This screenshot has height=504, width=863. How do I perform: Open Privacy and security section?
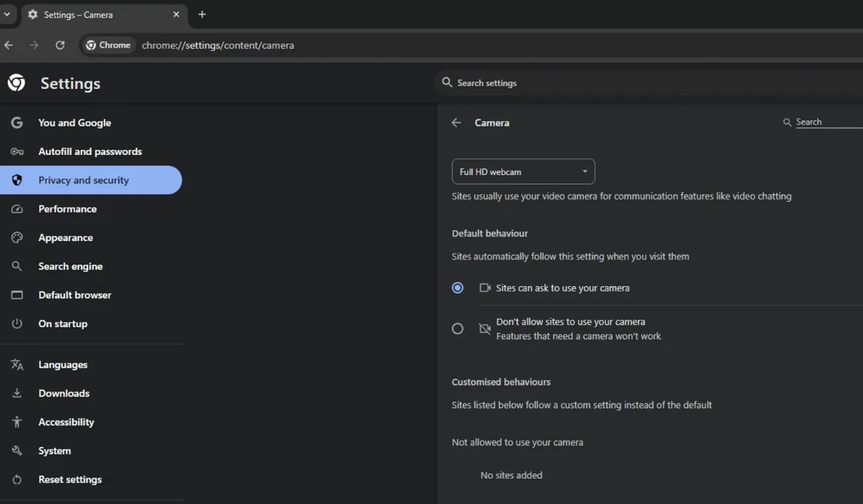tap(91, 180)
